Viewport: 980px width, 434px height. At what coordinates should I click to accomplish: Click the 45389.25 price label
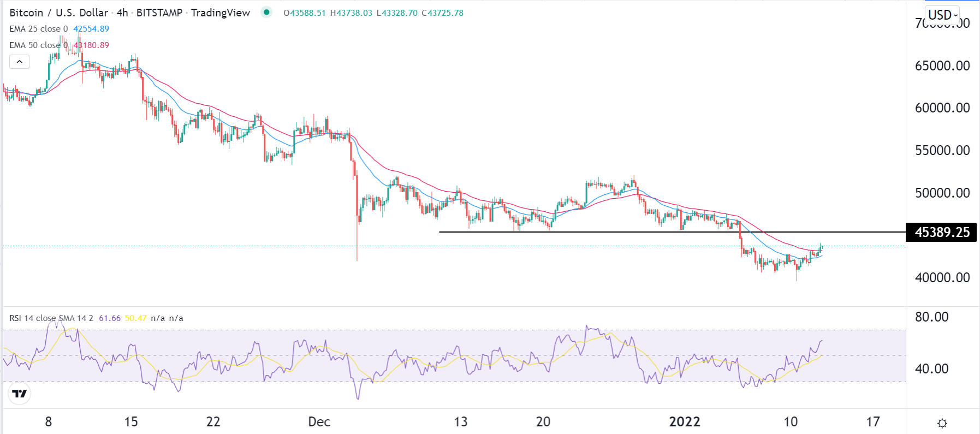(x=942, y=233)
